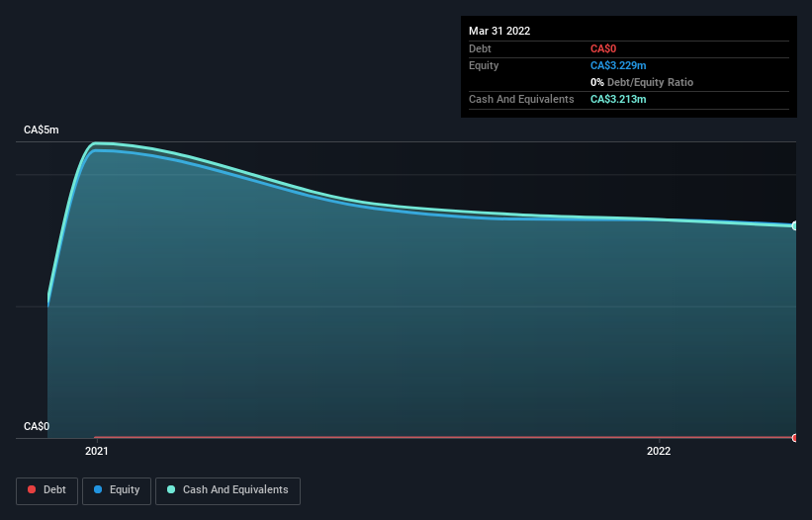Click the 2021 x-axis label
Screen dimensions: 812x520
(97, 451)
